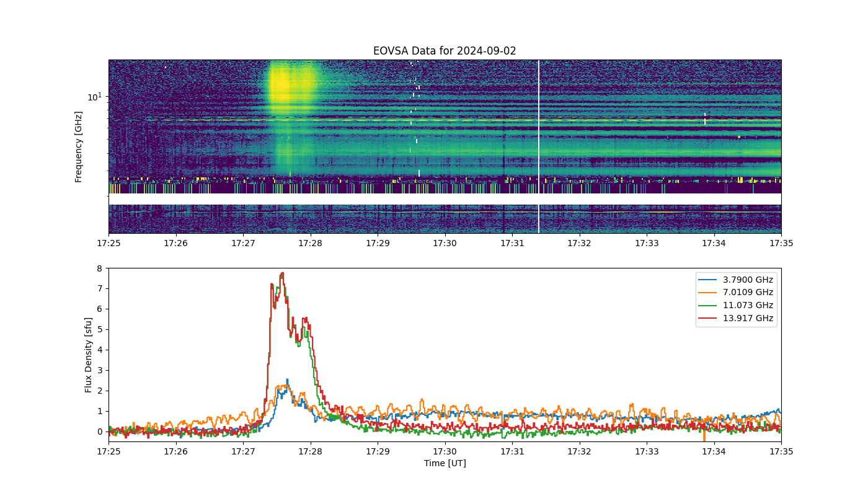
Task: Click the 17:27 tick label under the spectrogram
Action: (x=243, y=244)
